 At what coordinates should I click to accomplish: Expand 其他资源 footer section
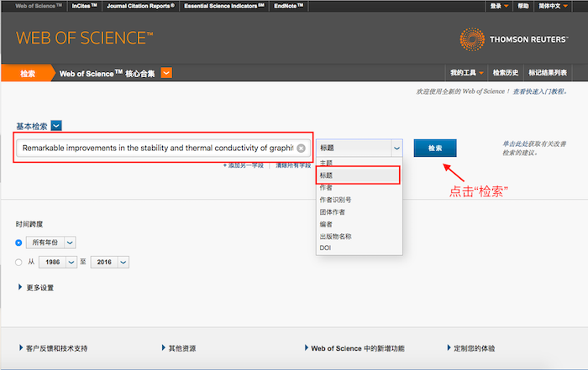click(179, 348)
